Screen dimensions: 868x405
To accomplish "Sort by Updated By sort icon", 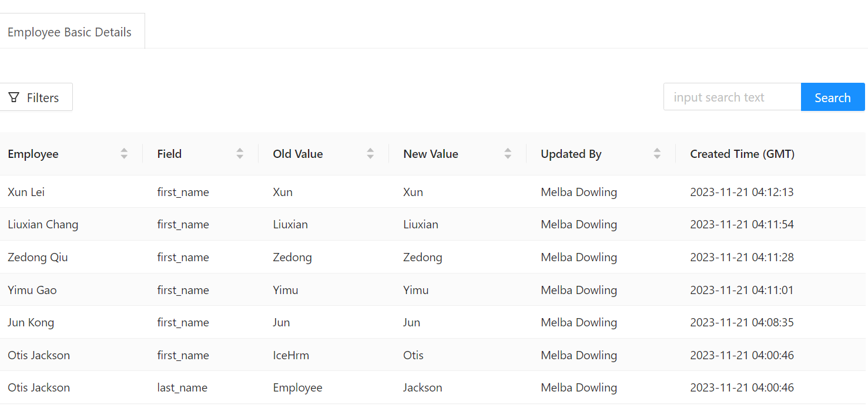I will click(657, 154).
